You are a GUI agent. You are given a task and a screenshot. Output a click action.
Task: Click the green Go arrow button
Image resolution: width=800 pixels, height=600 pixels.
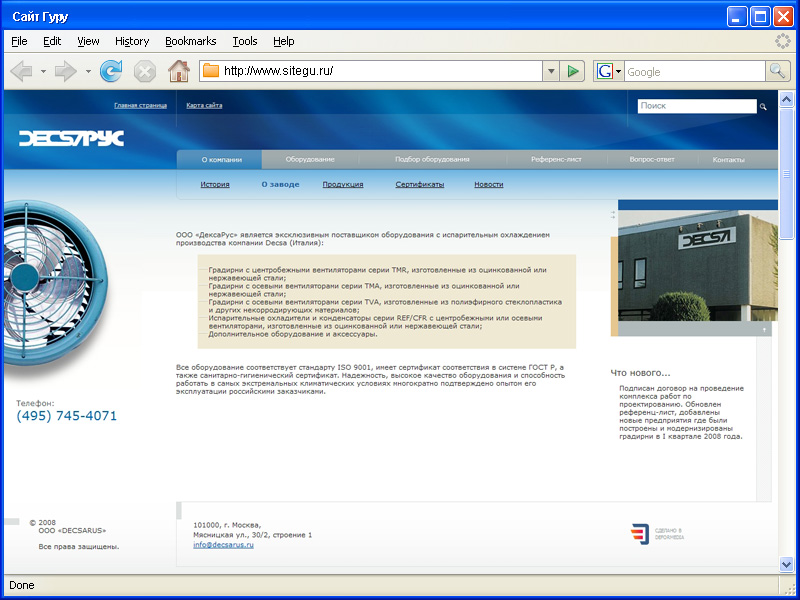(572, 71)
